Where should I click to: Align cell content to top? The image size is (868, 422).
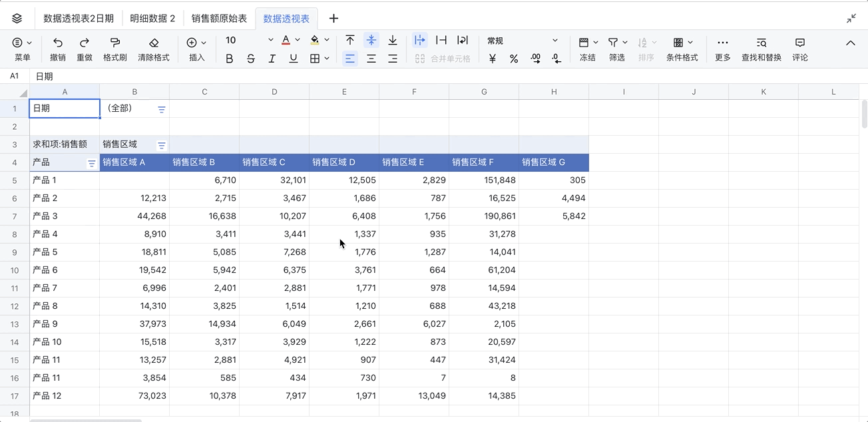coord(350,41)
